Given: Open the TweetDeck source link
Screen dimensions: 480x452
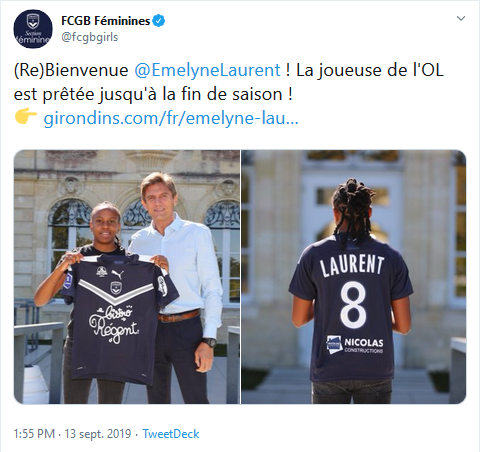Looking at the screenshot, I should point(171,434).
